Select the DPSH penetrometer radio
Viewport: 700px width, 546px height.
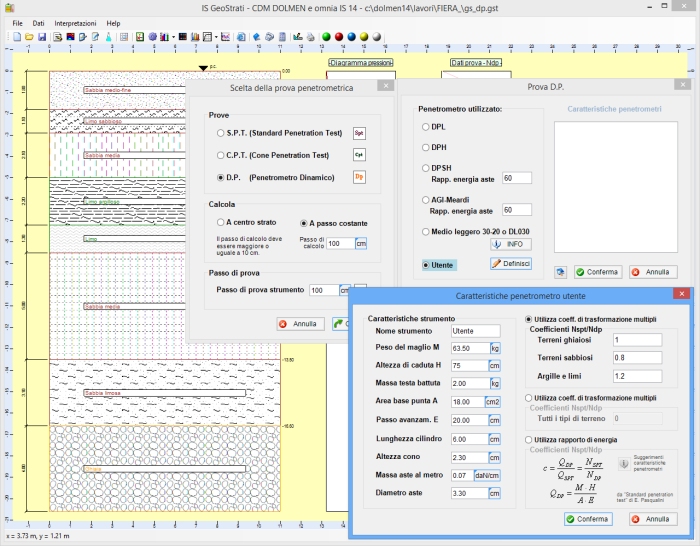[x=425, y=168]
